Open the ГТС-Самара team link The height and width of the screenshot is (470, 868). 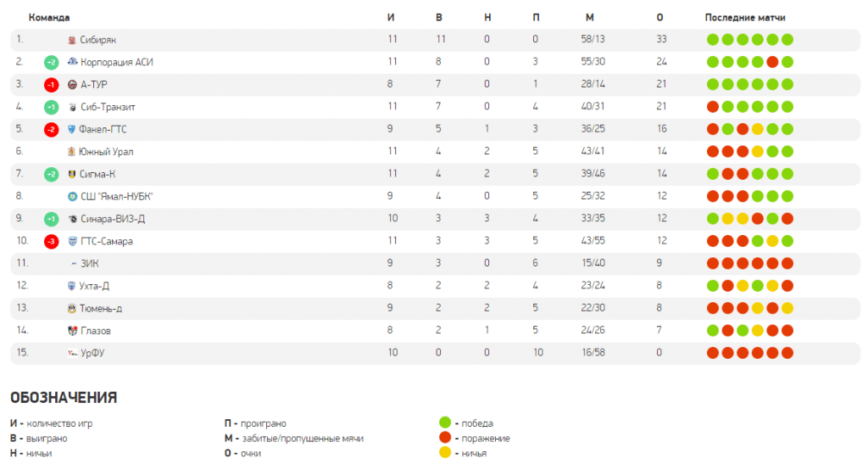107,241
